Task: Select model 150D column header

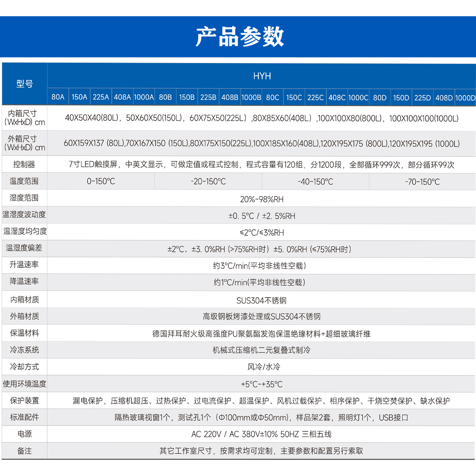Action: [x=401, y=97]
